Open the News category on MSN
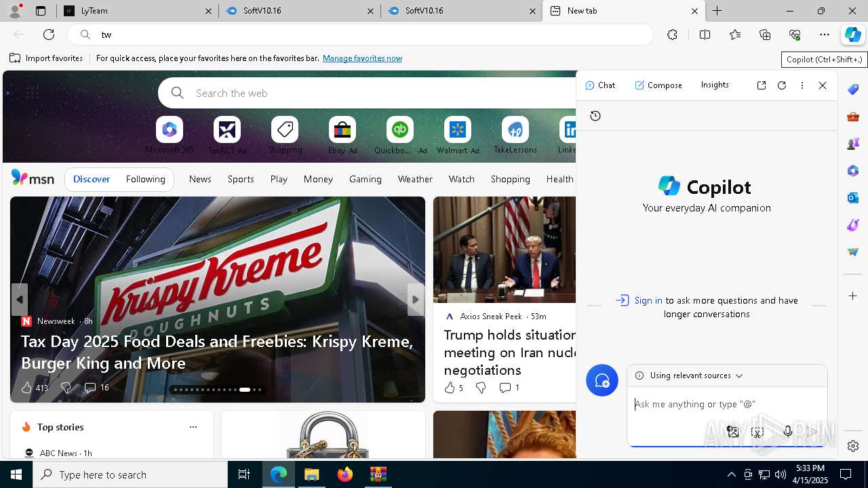This screenshot has height=488, width=868. click(x=200, y=180)
